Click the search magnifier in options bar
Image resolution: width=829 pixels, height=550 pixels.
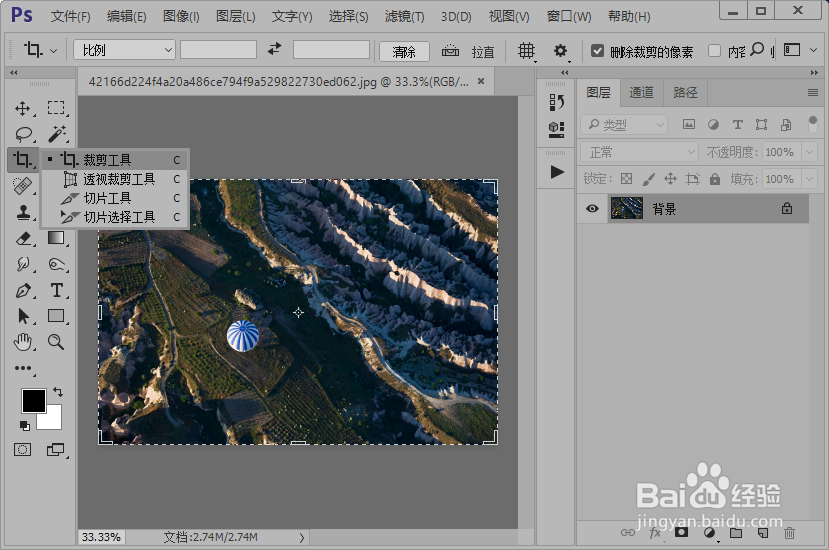click(757, 49)
